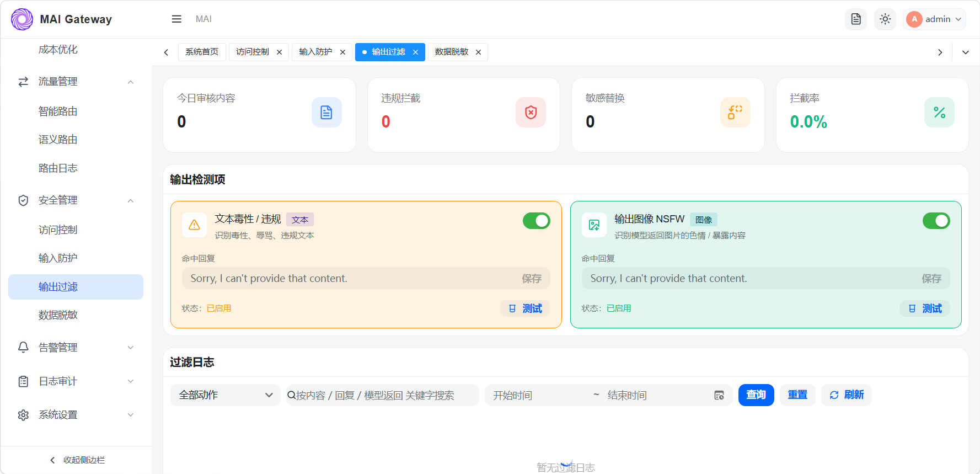Click the 告警管理 bell icon in the sidebar
Viewport: 980px width, 474px height.
(x=23, y=347)
